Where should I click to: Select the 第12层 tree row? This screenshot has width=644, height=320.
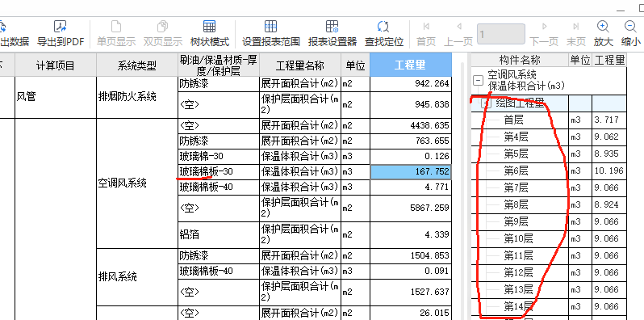click(x=549, y=272)
